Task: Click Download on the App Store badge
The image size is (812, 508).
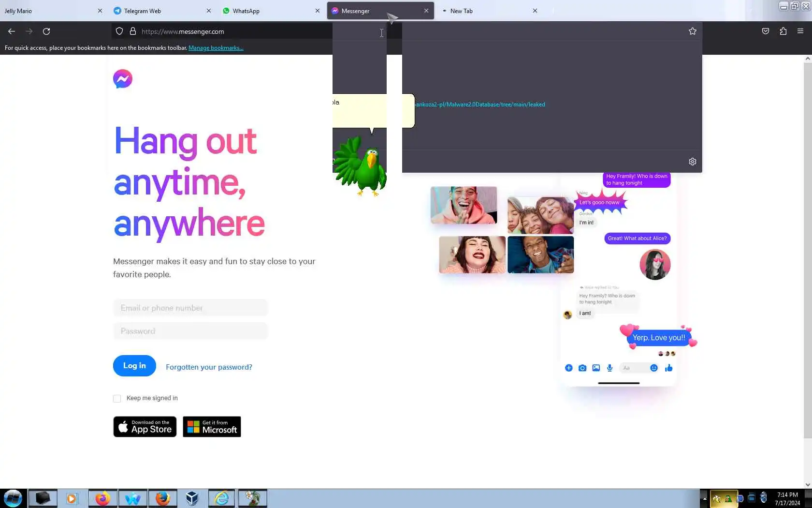Action: [145, 427]
